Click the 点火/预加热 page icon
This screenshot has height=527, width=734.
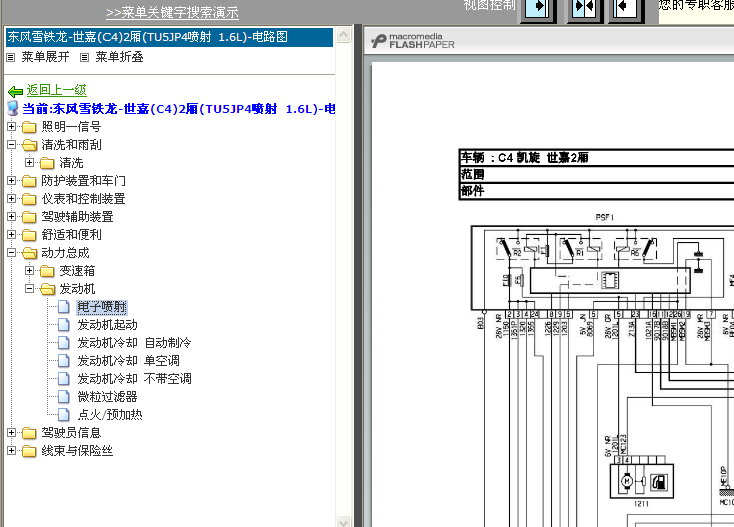pyautogui.click(x=64, y=415)
